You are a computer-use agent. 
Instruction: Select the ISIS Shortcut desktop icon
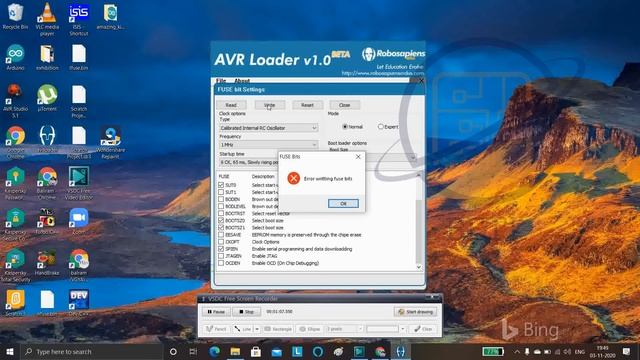[x=79, y=20]
